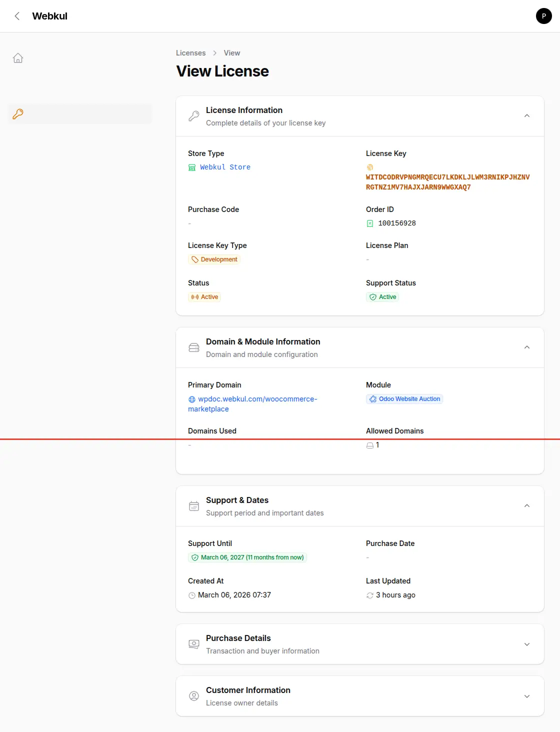The image size is (560, 732).
Task: Click the calendar icon in Support & Dates
Action: (194, 506)
